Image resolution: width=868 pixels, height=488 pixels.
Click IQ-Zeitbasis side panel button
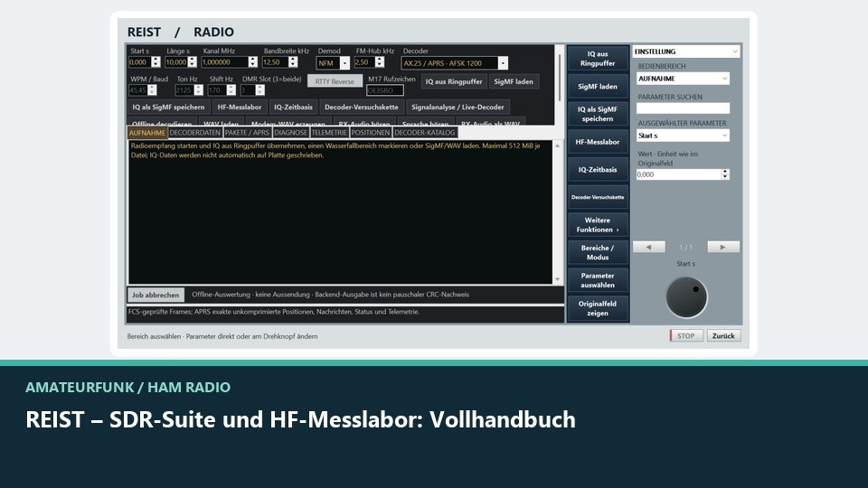click(598, 169)
